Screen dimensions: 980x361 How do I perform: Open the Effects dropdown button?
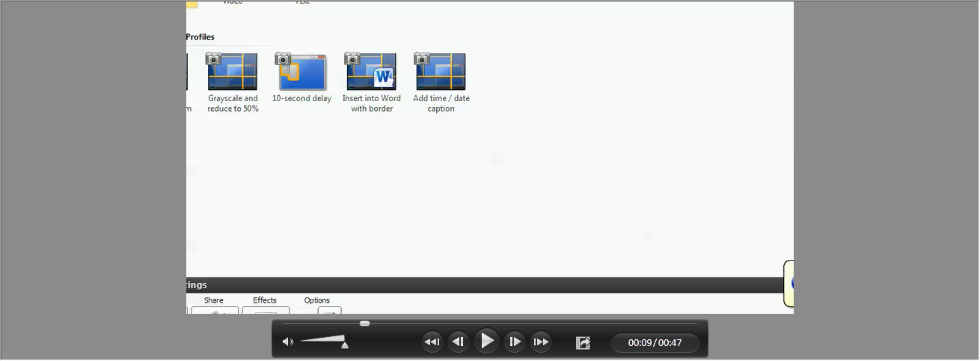265,310
